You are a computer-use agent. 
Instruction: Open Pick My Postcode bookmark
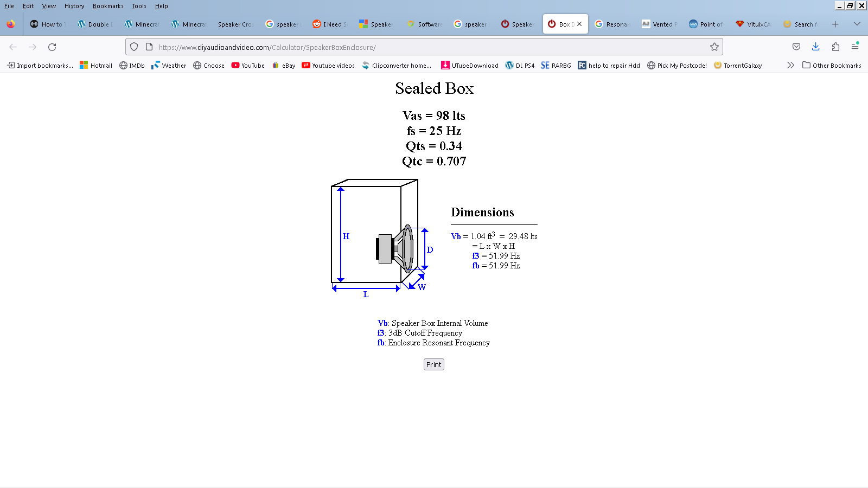pyautogui.click(x=677, y=65)
